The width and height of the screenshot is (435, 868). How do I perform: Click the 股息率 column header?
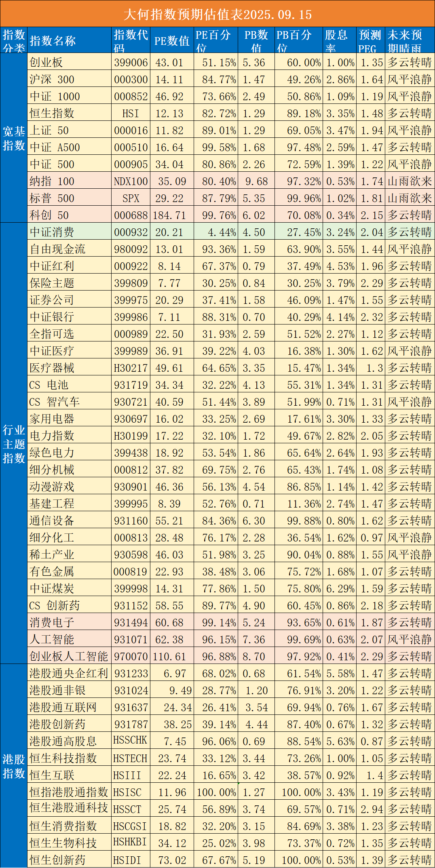point(339,41)
